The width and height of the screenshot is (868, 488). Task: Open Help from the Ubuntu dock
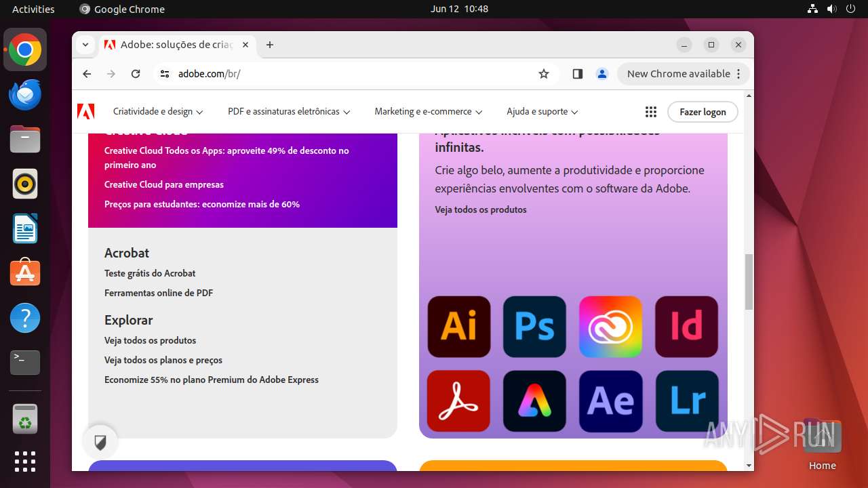click(x=25, y=318)
